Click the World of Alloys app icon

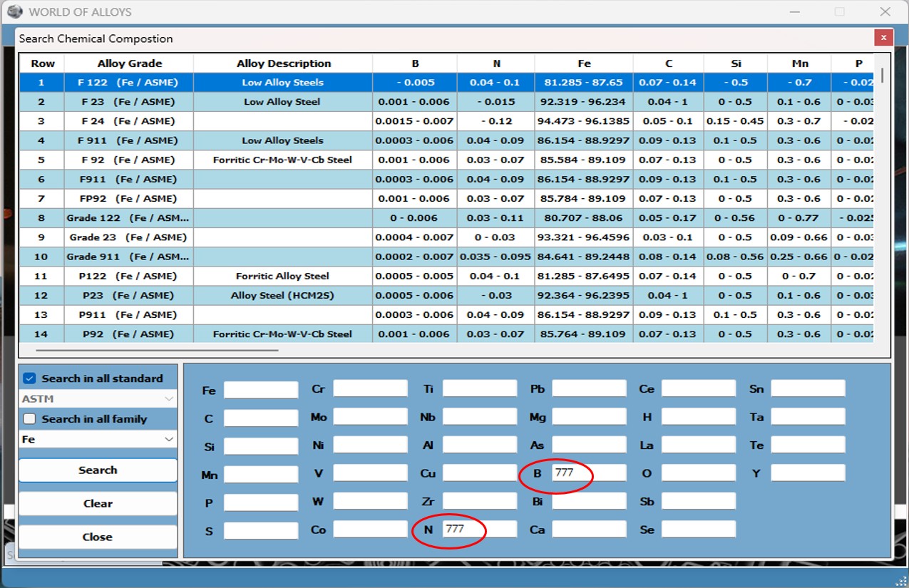[15, 11]
